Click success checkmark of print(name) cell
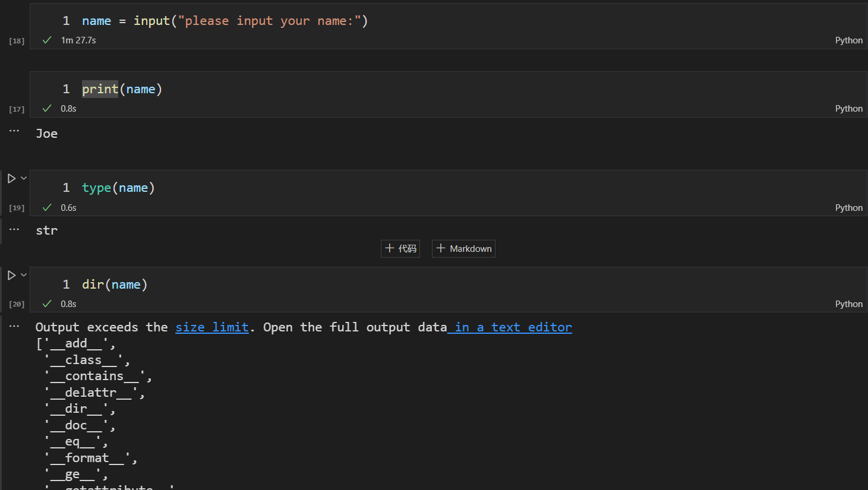868x490 pixels. pyautogui.click(x=47, y=109)
